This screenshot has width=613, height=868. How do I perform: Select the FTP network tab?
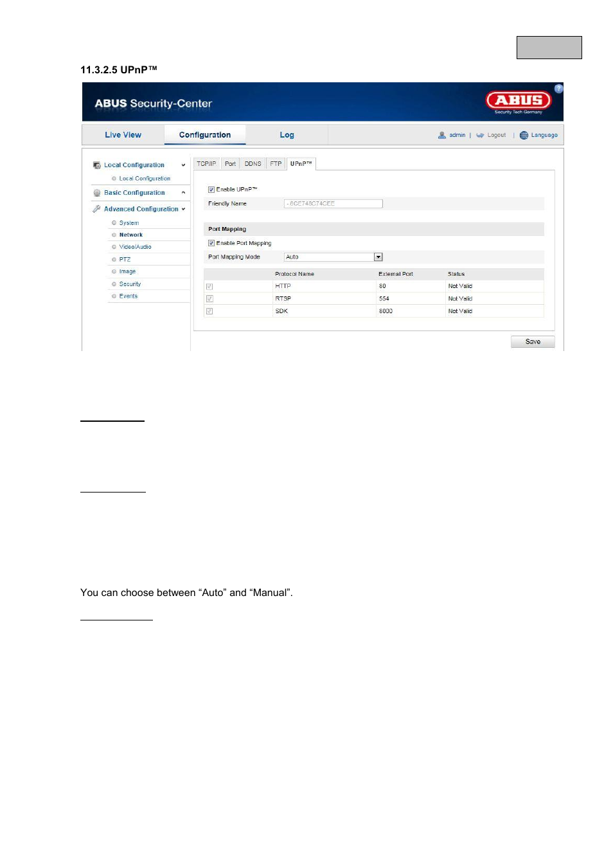tap(276, 164)
